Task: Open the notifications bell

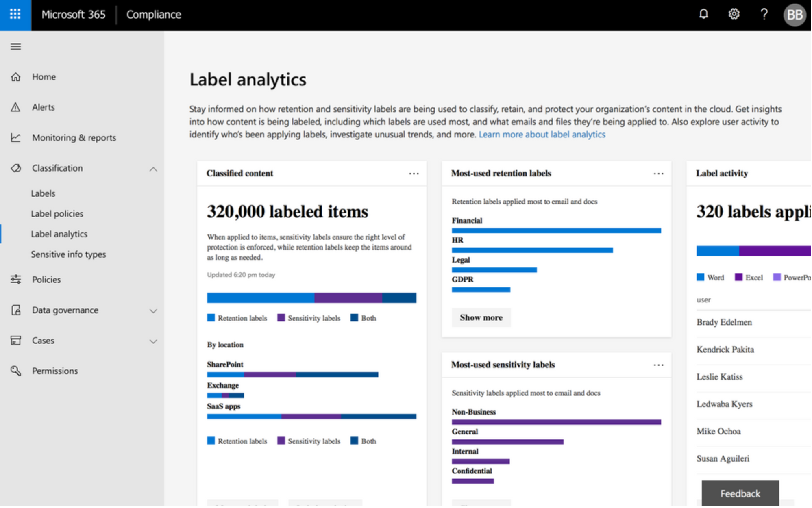Action: [704, 14]
